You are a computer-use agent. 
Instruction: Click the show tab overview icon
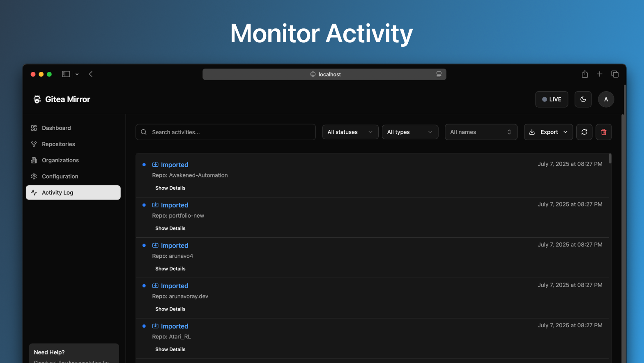615,74
